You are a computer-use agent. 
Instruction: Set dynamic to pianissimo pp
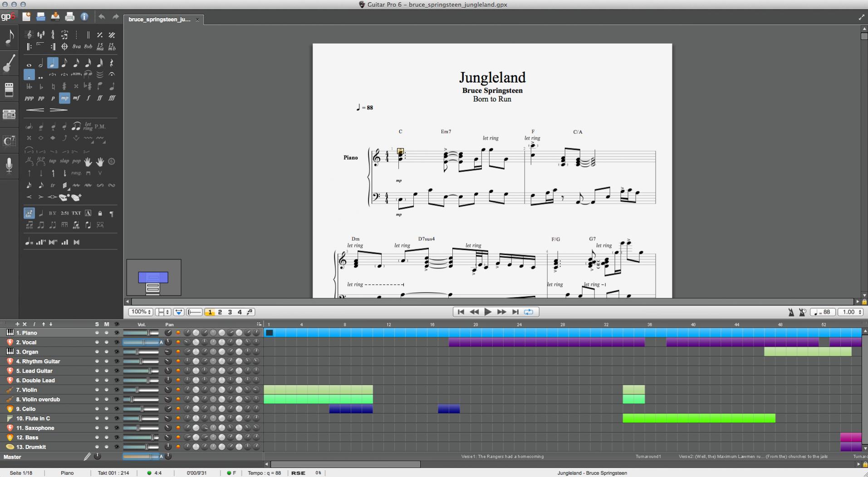[41, 98]
